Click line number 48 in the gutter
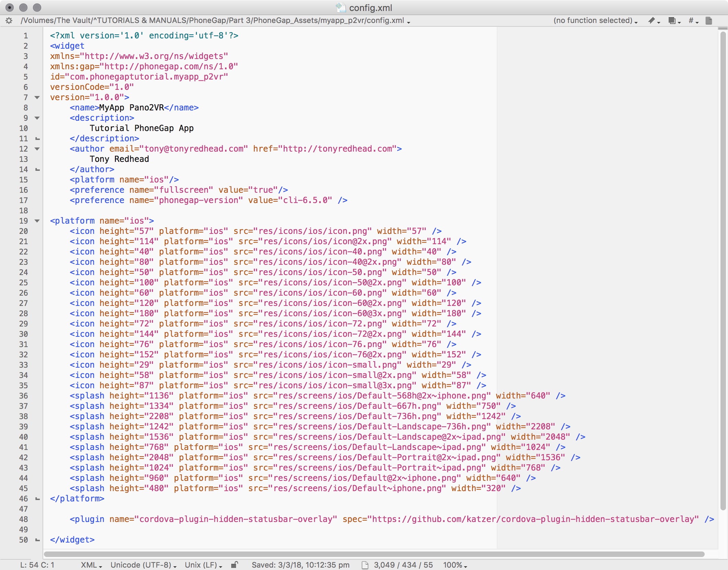 tap(23, 519)
